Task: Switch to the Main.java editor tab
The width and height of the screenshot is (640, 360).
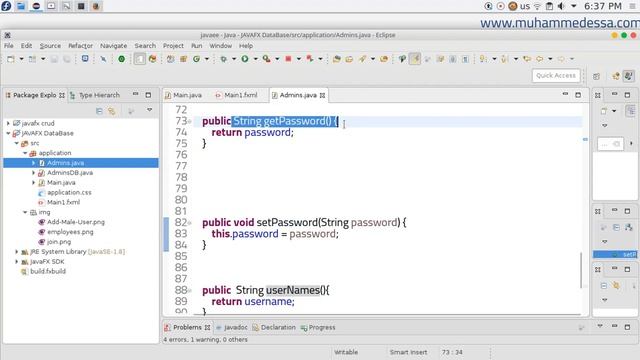Action: (183, 95)
